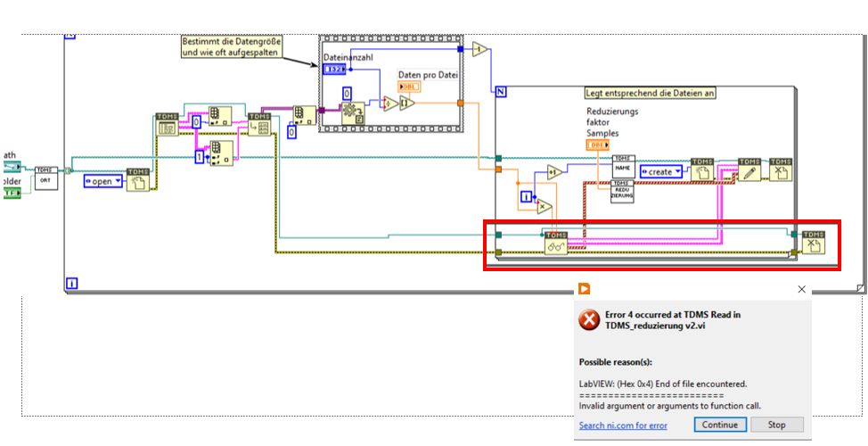Viewport: 868px width, 446px height.
Task: Click 'Invalid argument or arguments' text line
Action: [670, 406]
